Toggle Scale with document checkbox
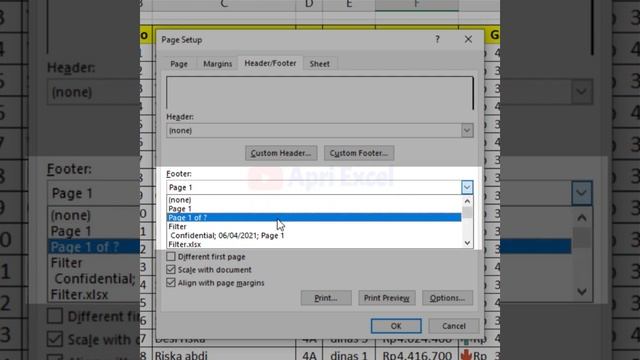 tap(171, 270)
